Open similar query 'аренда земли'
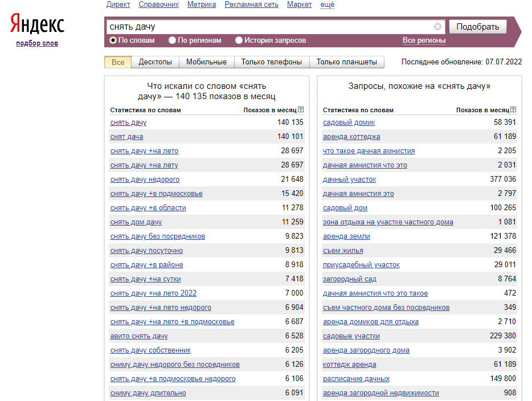This screenshot has height=401, width=532. pyautogui.click(x=346, y=236)
